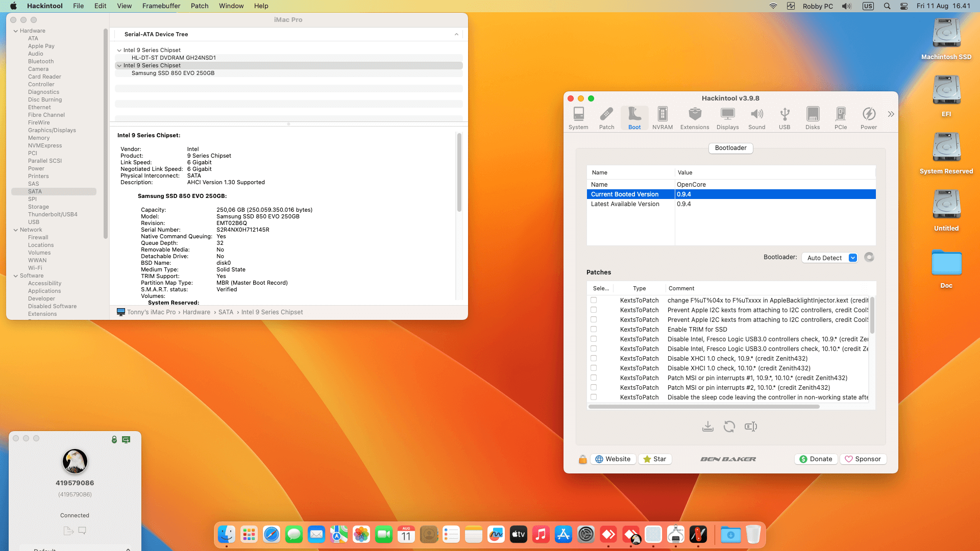Select Graphics/Displays in System Information sidebar
Viewport: 980px width, 551px height.
pyautogui.click(x=52, y=131)
